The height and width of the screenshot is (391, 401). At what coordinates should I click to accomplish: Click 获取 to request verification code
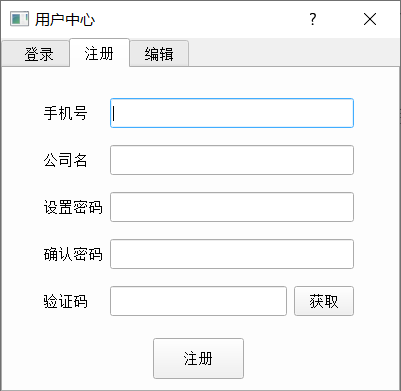coord(324,301)
